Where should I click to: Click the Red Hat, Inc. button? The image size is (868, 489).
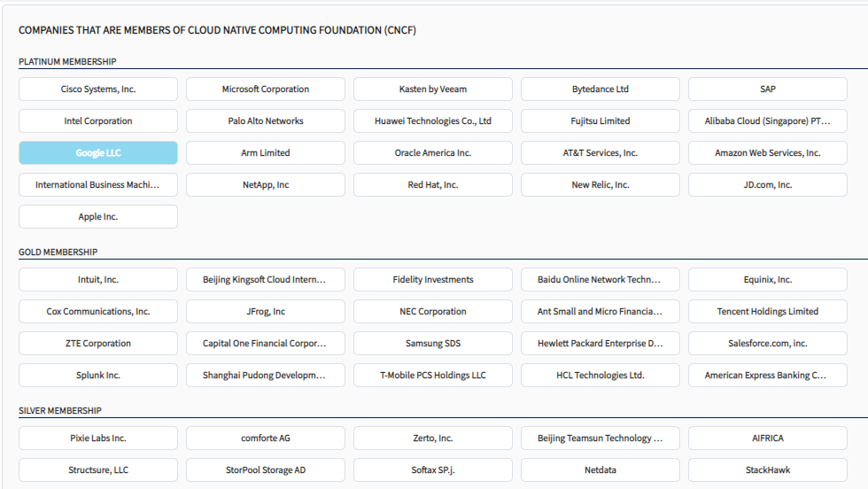(433, 185)
